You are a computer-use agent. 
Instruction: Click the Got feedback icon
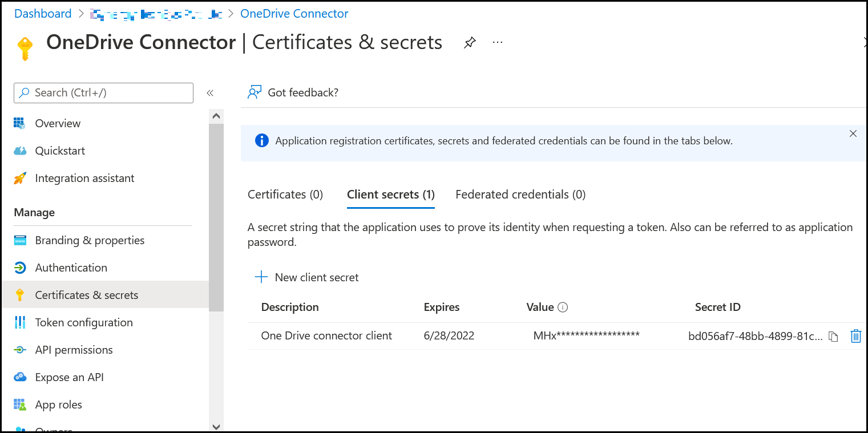coord(255,92)
